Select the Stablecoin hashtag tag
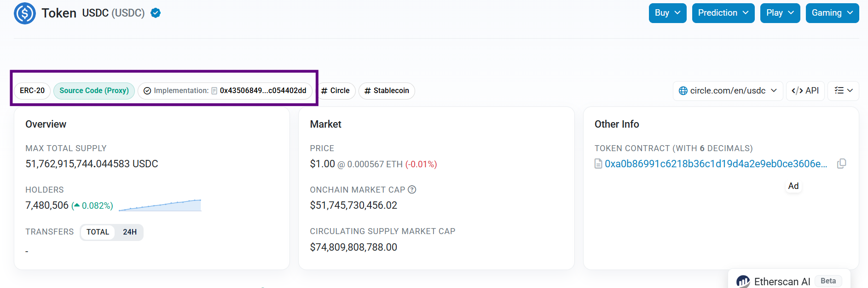This screenshot has width=868, height=288. pos(387,91)
